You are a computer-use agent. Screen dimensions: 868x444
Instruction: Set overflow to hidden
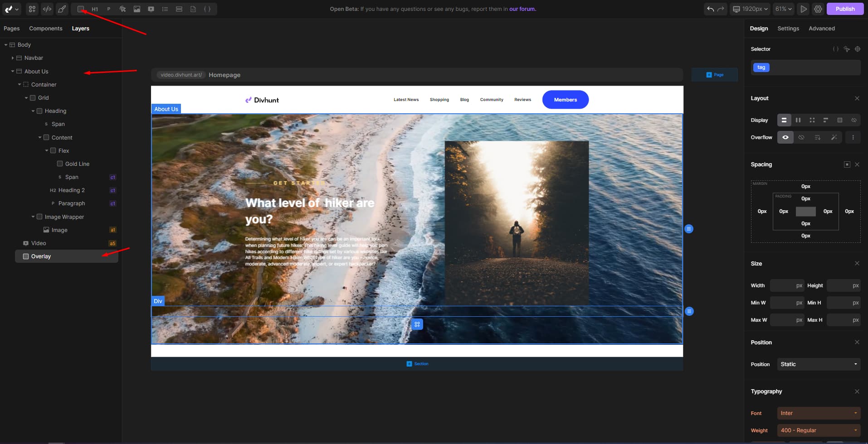click(x=801, y=137)
